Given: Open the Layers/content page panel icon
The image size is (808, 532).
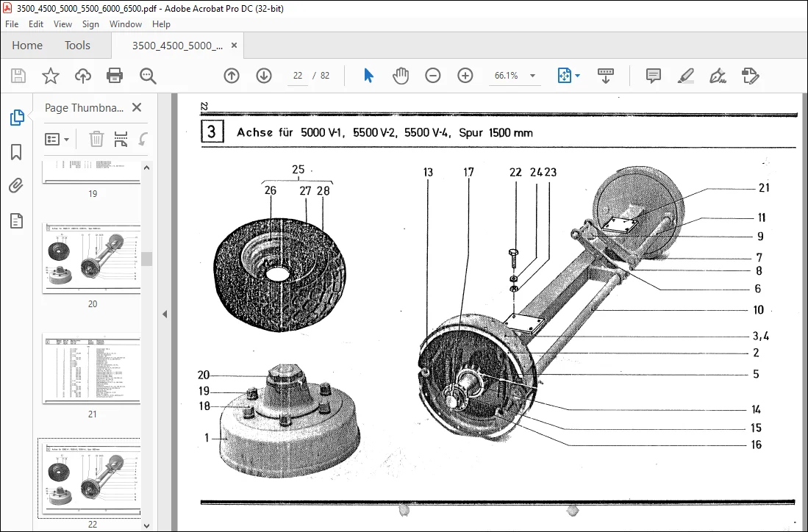Looking at the screenshot, I should coord(16,221).
